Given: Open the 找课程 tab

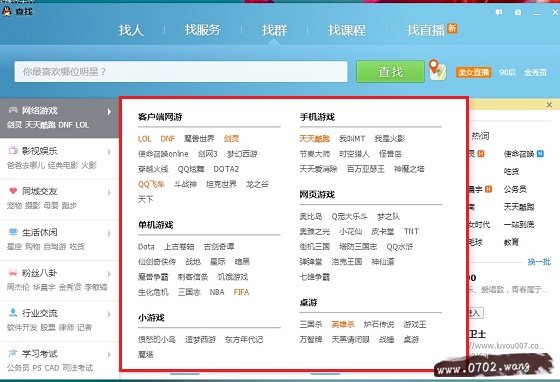Looking at the screenshot, I should (346, 30).
